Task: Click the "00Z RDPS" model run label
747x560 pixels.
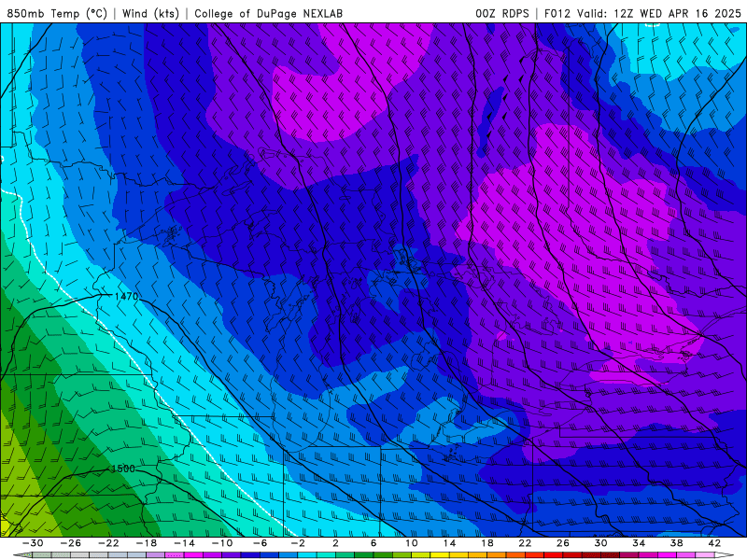Action: (502, 14)
